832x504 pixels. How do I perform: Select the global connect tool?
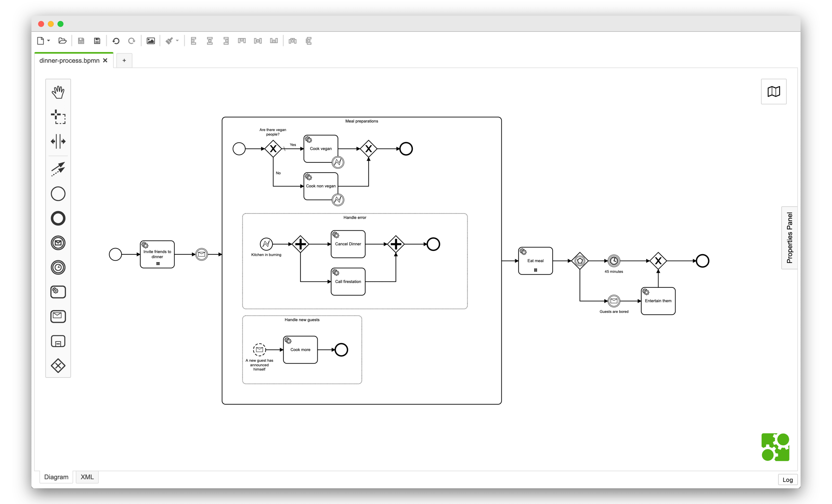(x=58, y=169)
